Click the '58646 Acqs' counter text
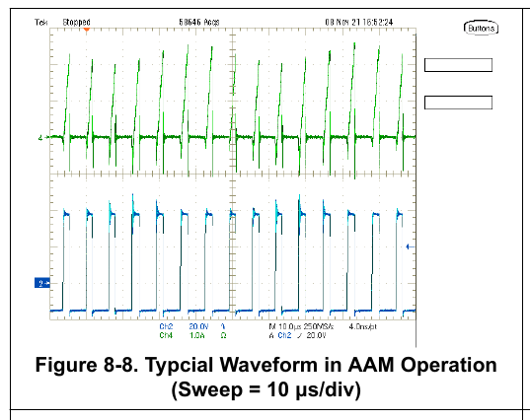Viewport: 530px width, 420px height. click(198, 23)
